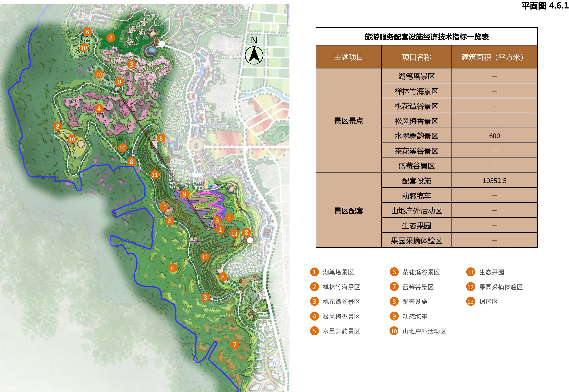569x392 pixels.
Task: Click the 主题项目 table header
Action: point(348,57)
